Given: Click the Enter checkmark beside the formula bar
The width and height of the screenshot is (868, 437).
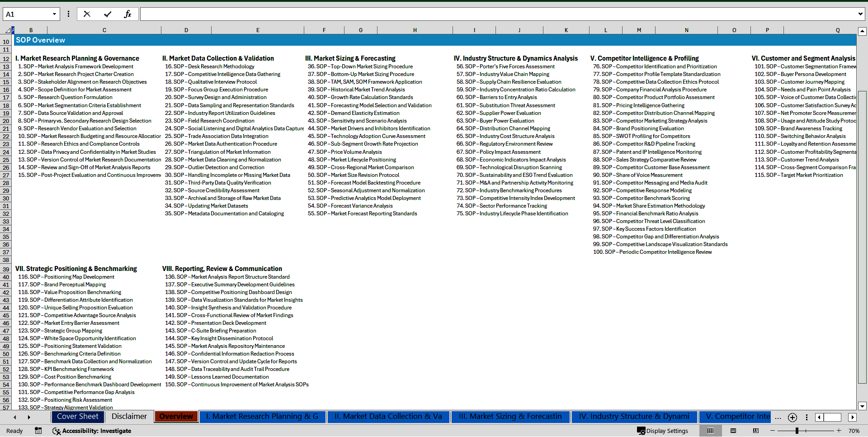Looking at the screenshot, I should (x=107, y=14).
